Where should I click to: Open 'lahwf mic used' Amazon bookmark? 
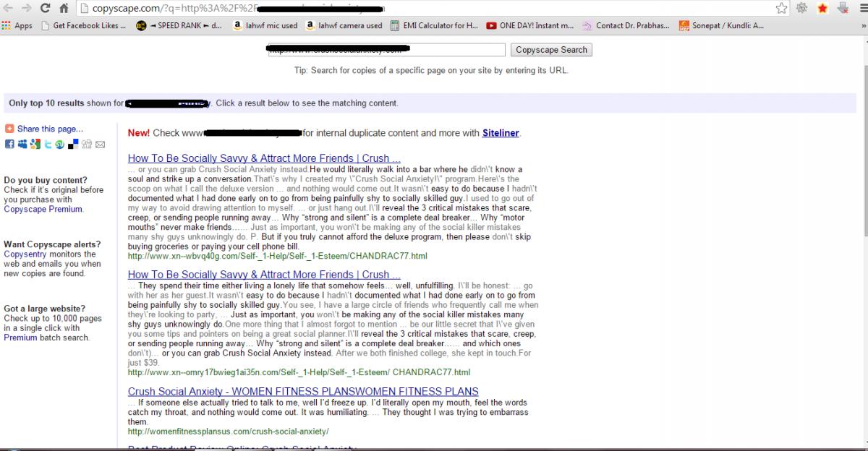coord(265,25)
